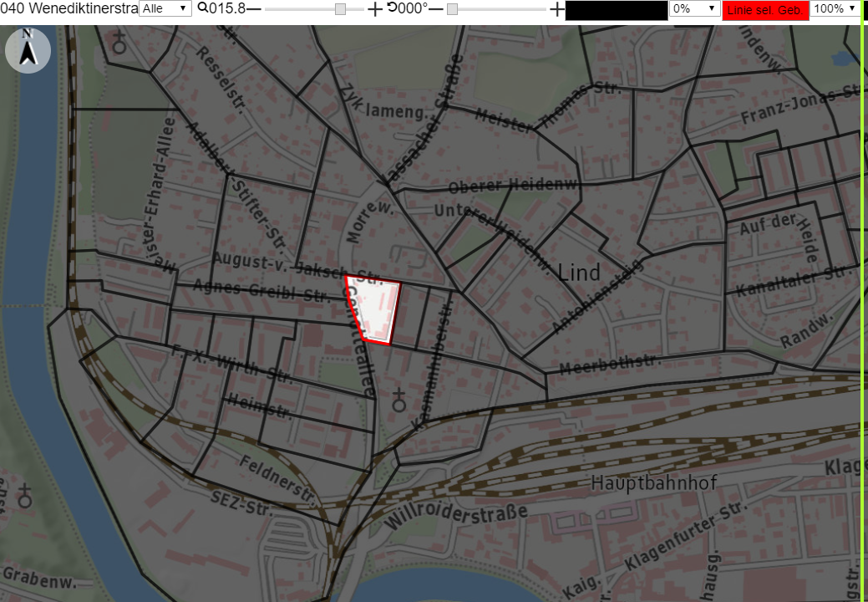Open the 0% dropdown

(695, 8)
